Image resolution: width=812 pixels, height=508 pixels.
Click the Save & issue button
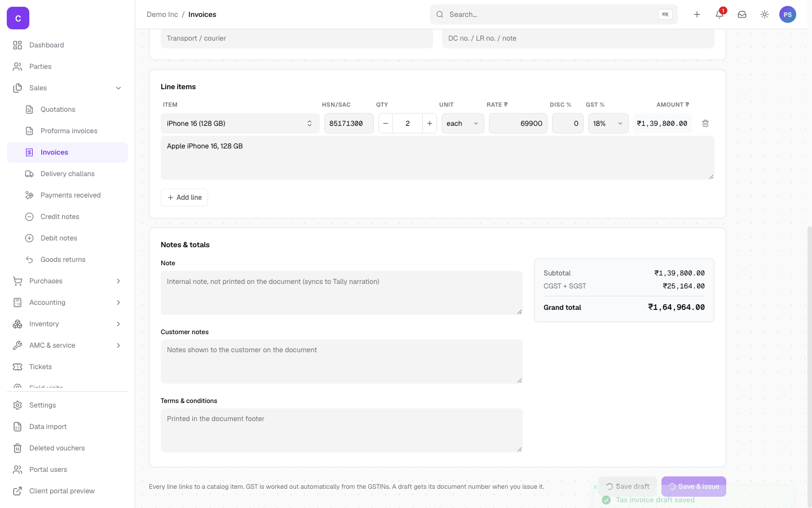(x=694, y=487)
